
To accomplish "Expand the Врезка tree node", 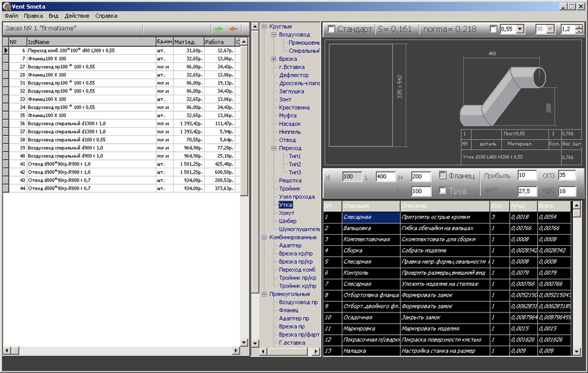I will point(274,59).
